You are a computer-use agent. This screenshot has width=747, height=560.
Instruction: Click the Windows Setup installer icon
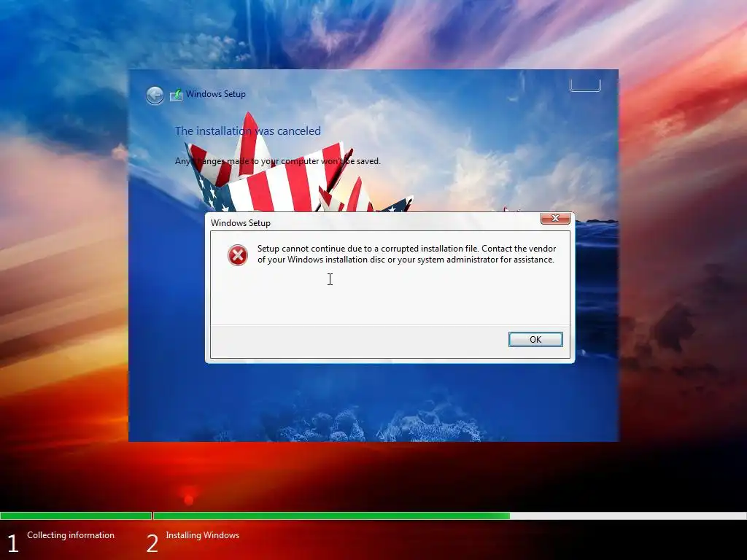[x=176, y=95]
